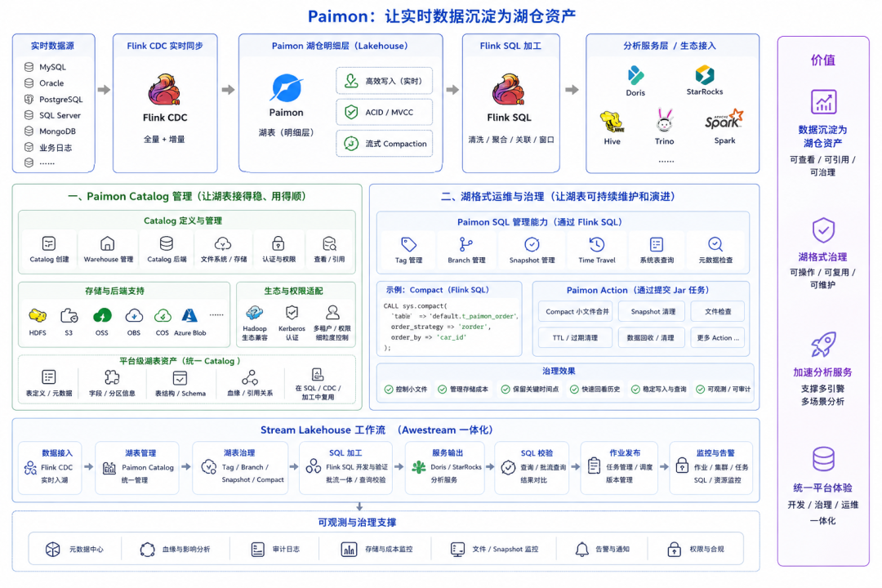Image resolution: width=882 pixels, height=588 pixels.
Task: Select the S3 storage icon
Action: [x=69, y=316]
